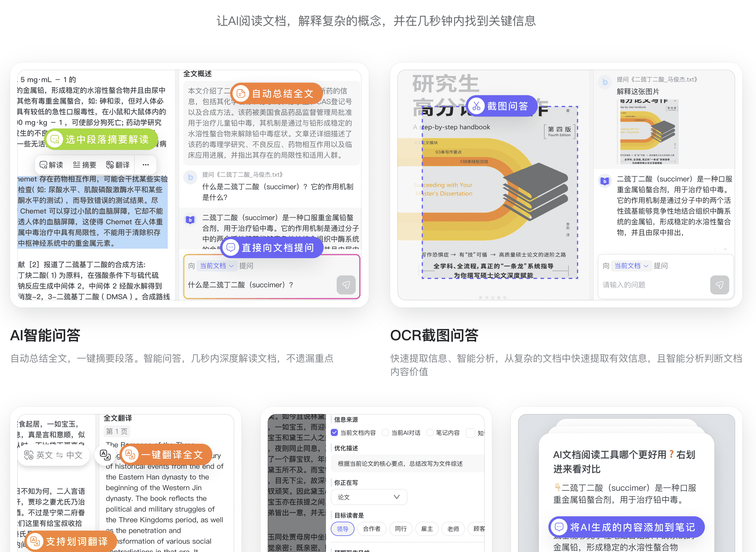Click 将AI生成的内容添加到笔记 button
The image size is (756, 552).
point(626,527)
